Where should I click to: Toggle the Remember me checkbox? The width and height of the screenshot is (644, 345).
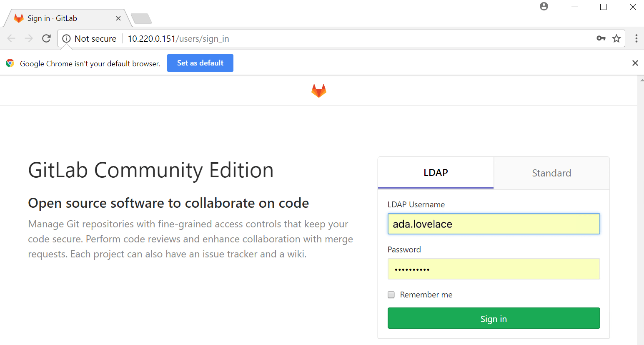click(391, 295)
